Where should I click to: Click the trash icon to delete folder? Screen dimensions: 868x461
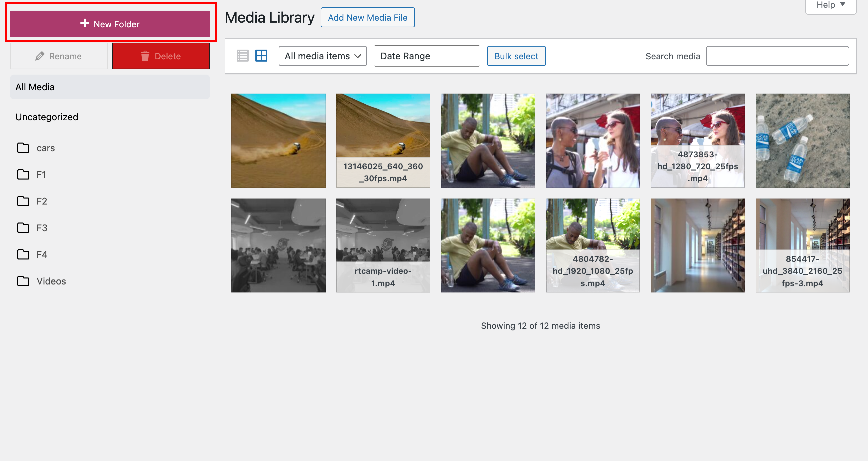[x=145, y=56]
